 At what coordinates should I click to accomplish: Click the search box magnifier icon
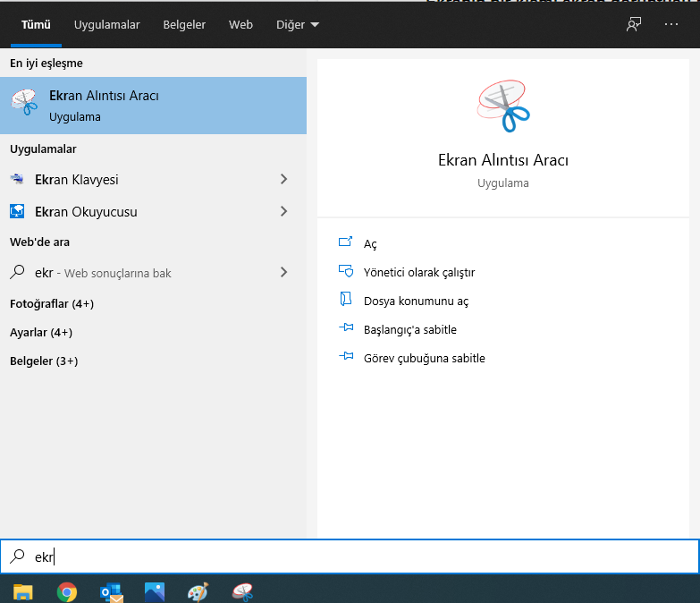(17, 556)
